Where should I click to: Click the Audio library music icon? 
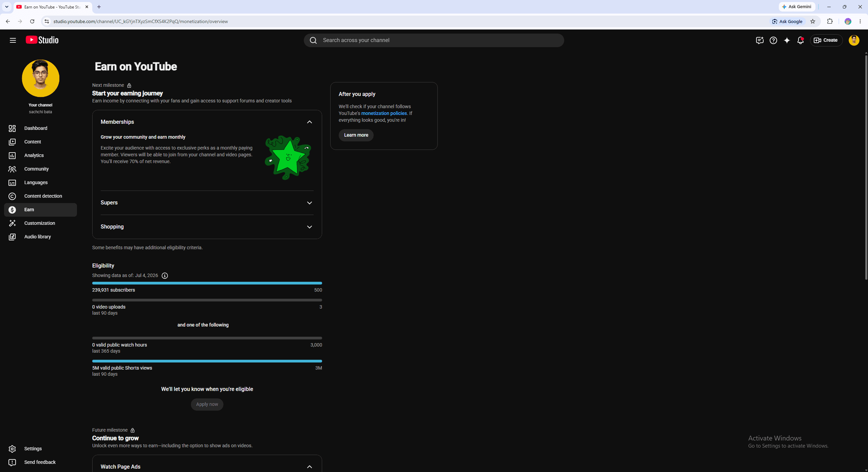[12, 237]
